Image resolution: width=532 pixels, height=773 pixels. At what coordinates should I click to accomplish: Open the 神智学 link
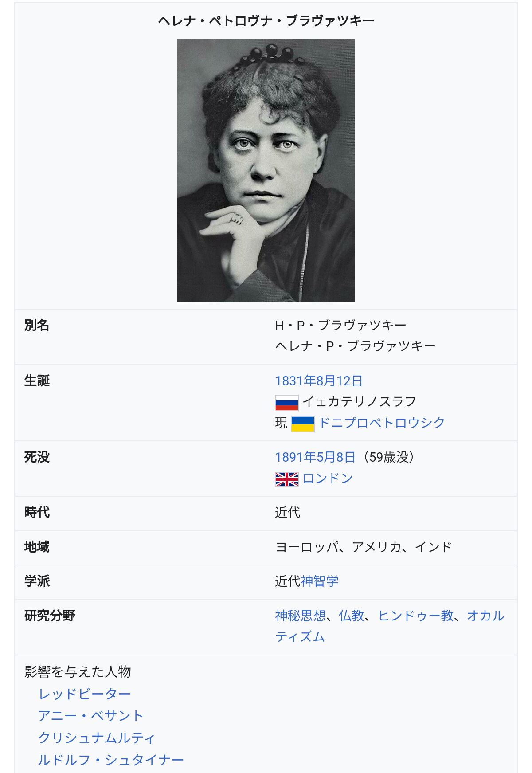click(320, 581)
